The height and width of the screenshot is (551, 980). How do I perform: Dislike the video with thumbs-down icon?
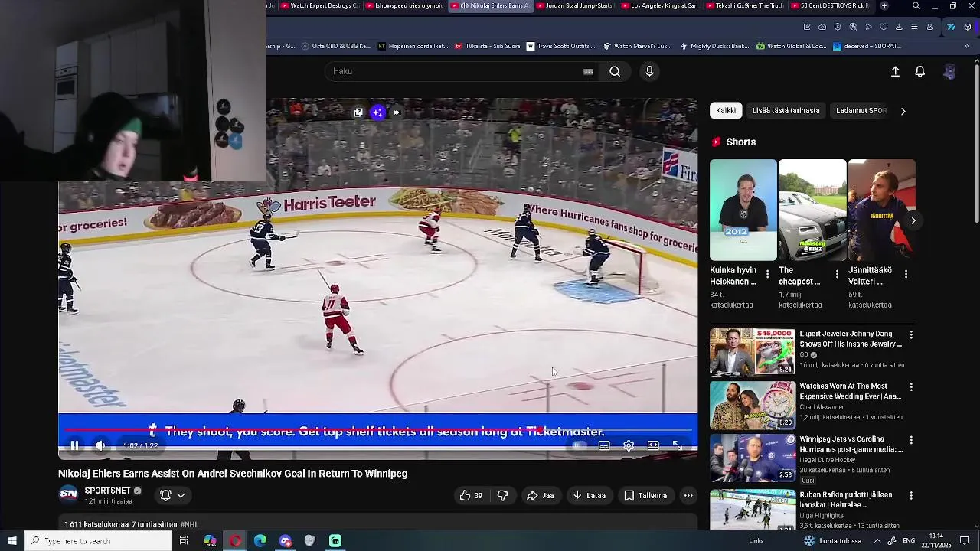click(x=502, y=496)
